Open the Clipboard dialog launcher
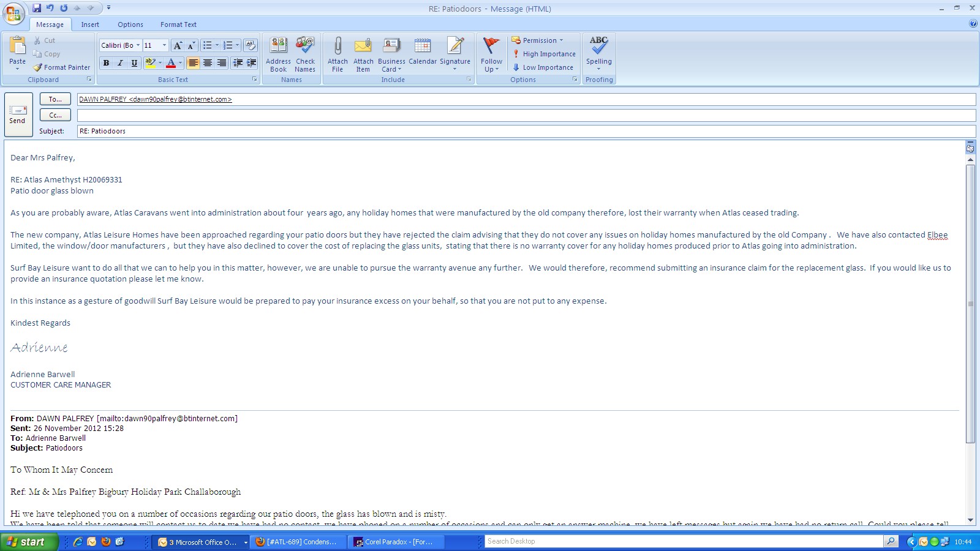The height and width of the screenshot is (551, 980). click(89, 80)
